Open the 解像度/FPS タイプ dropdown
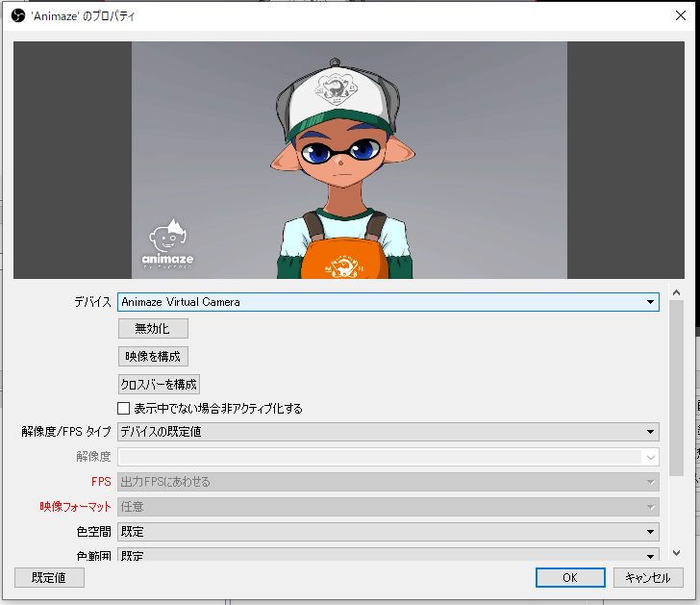This screenshot has height=605, width=700. click(x=387, y=432)
